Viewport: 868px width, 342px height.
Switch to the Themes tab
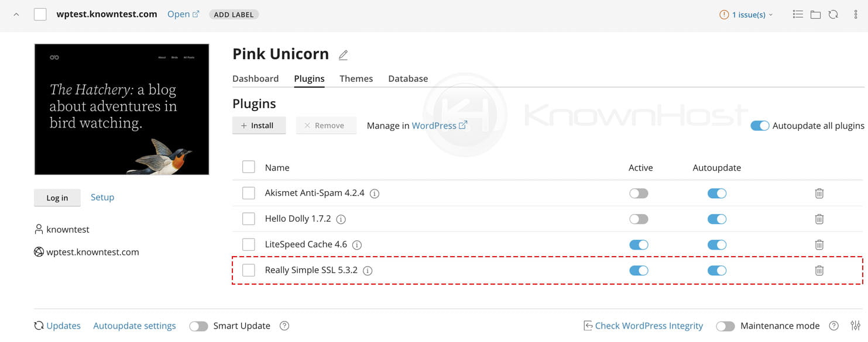[x=356, y=78]
